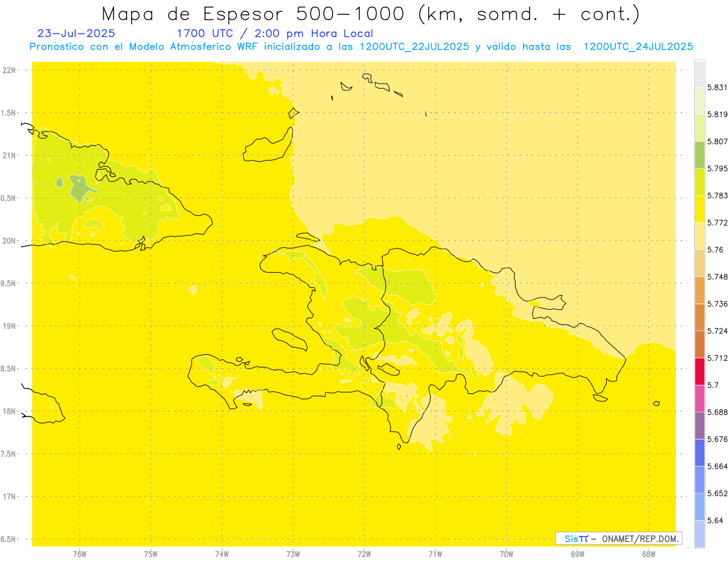Screen dimensions: 728x562
Task: Click the legend value '5.676'
Action: [718, 440]
